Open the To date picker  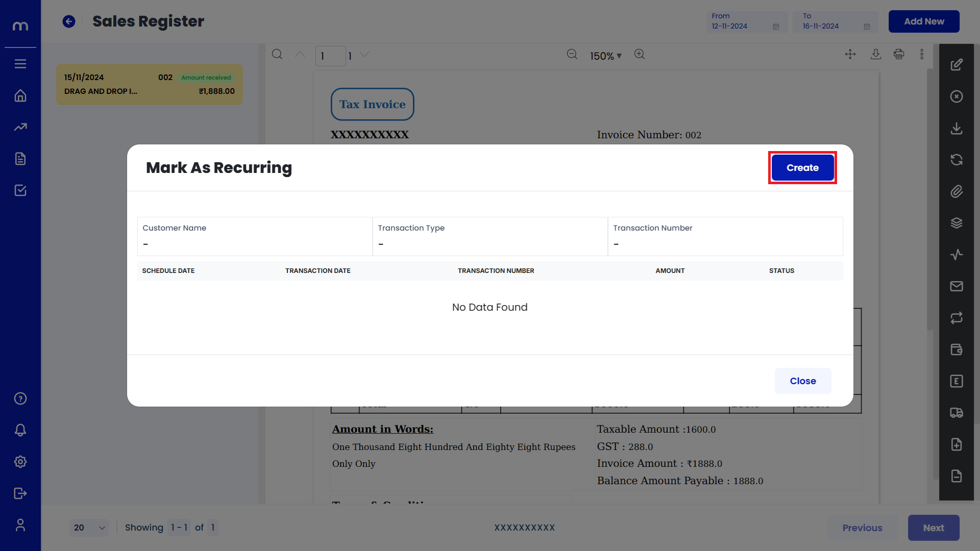point(836,21)
